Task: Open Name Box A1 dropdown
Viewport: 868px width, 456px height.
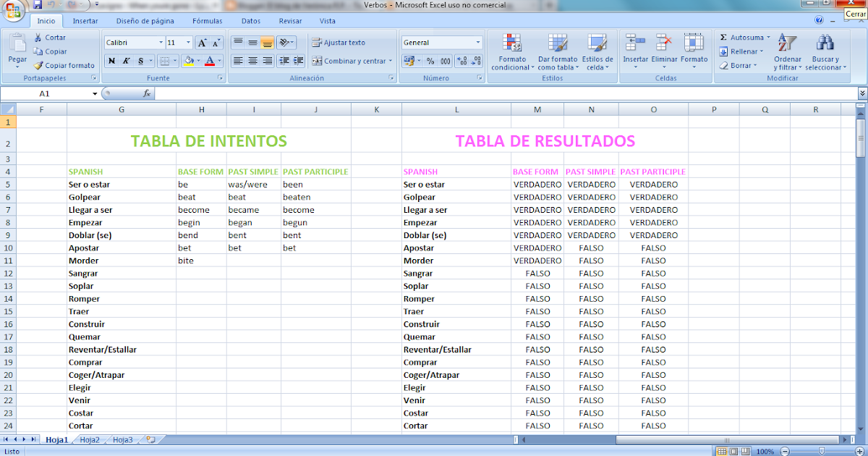Action: tap(95, 93)
